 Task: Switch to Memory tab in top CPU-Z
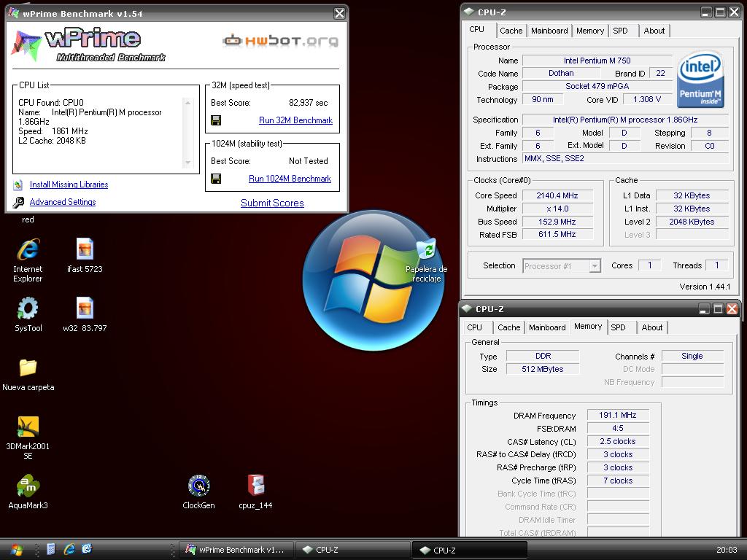click(589, 31)
